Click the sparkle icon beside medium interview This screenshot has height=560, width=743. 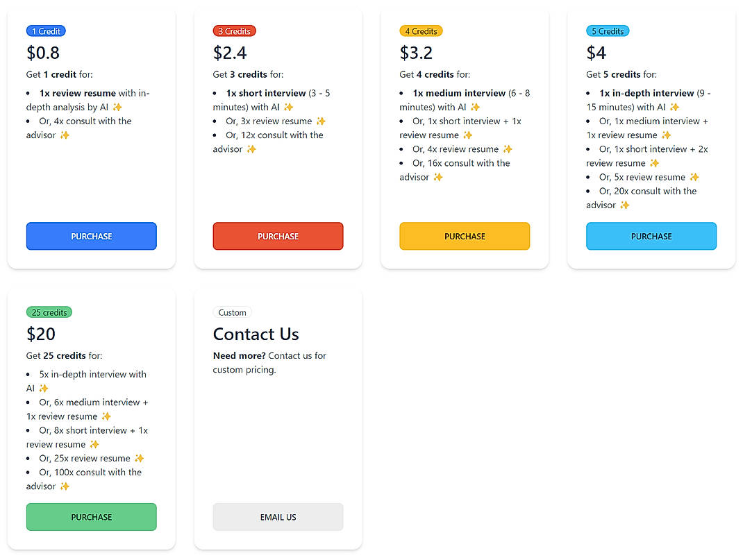pyautogui.click(x=474, y=108)
